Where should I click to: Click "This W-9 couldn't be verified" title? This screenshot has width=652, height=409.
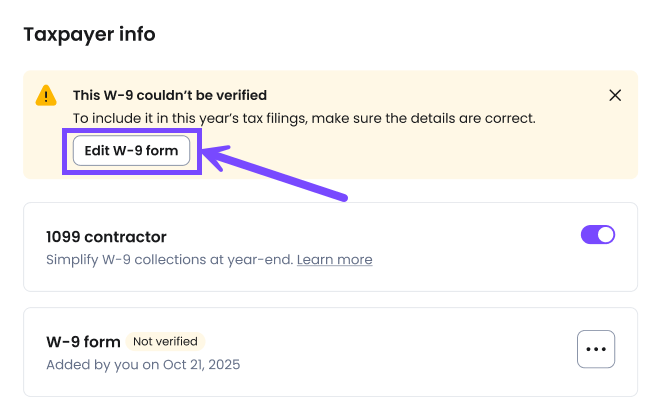[169, 96]
